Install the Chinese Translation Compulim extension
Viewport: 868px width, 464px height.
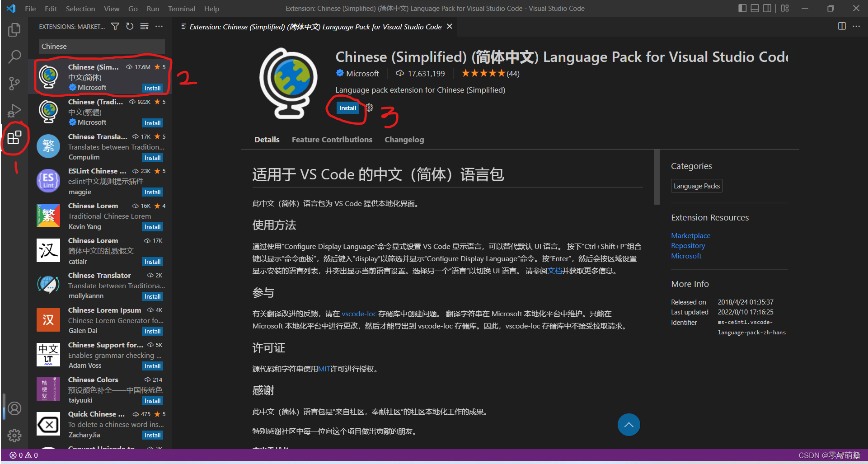(152, 158)
